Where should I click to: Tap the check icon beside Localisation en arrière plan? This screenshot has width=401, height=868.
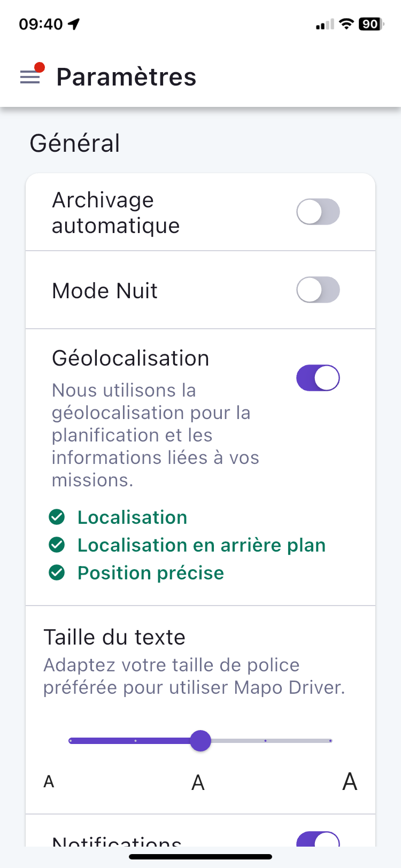click(x=57, y=545)
